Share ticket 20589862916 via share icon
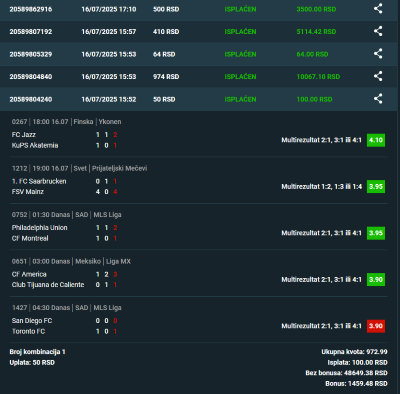Viewport: 400px width, 394px height. (x=378, y=9)
